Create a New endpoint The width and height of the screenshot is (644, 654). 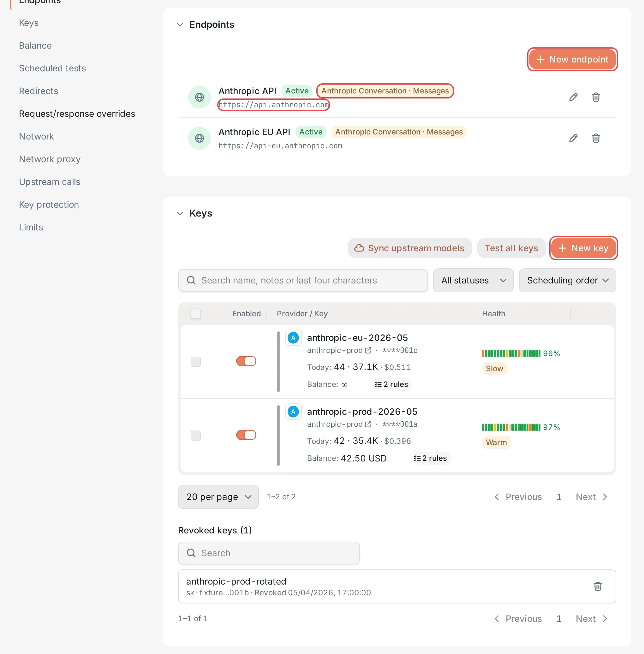[x=572, y=59]
